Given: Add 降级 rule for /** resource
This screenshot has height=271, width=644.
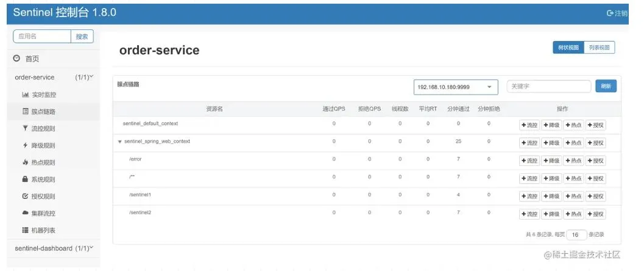Looking at the screenshot, I should tap(551, 178).
